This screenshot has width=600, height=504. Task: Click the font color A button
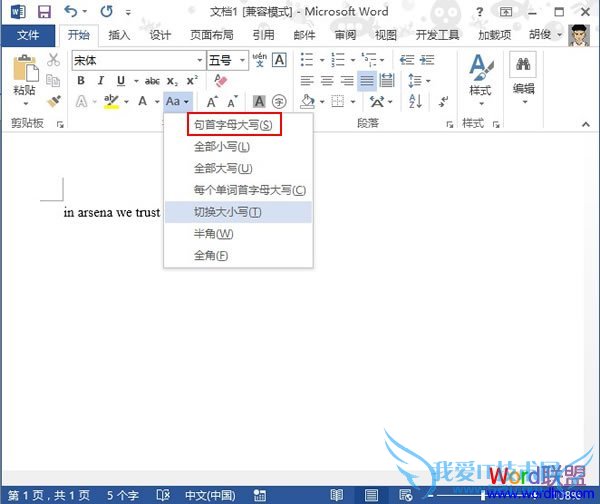coord(142,101)
